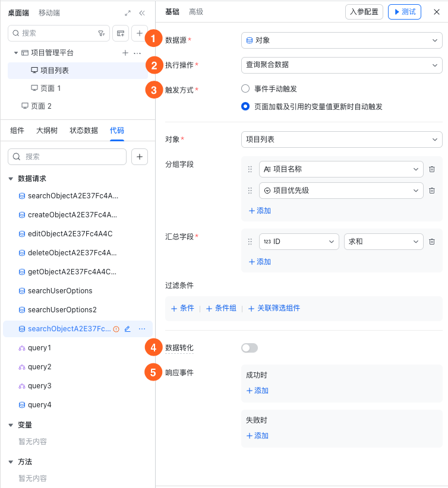This screenshot has width=448, height=488.
Task: Click the expand fullscreen arrows icon
Action: 128,13
